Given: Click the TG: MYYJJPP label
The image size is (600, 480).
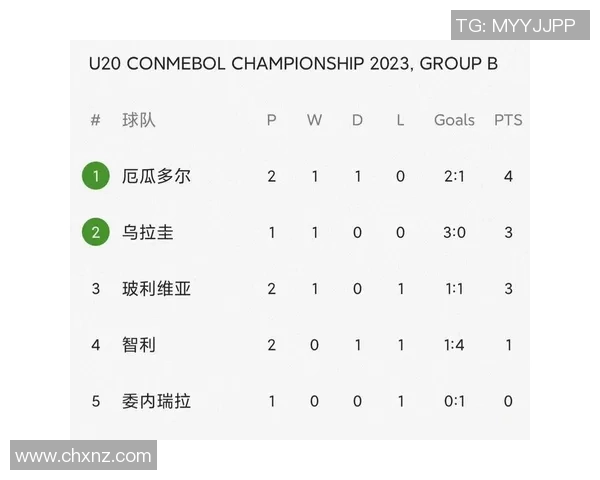Looking at the screenshot, I should (x=515, y=26).
